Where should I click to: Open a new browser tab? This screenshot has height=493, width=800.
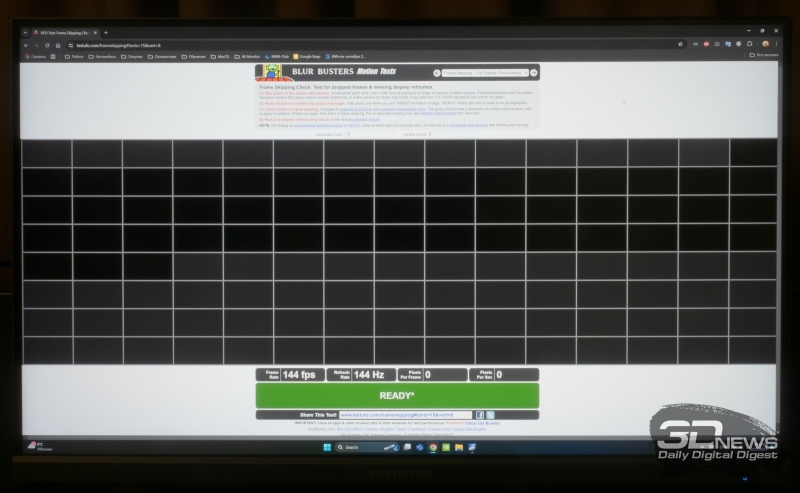(106, 32)
